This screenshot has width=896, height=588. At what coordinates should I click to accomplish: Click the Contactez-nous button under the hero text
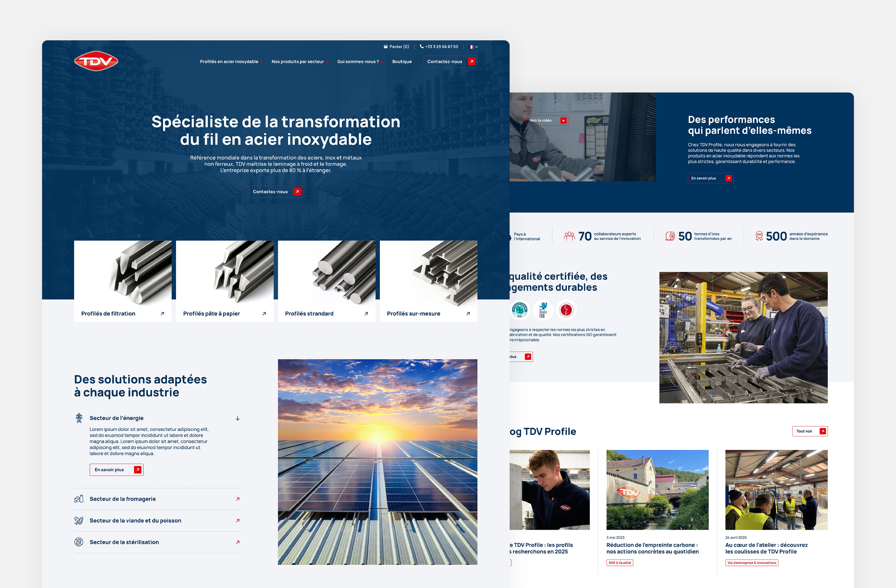[276, 192]
